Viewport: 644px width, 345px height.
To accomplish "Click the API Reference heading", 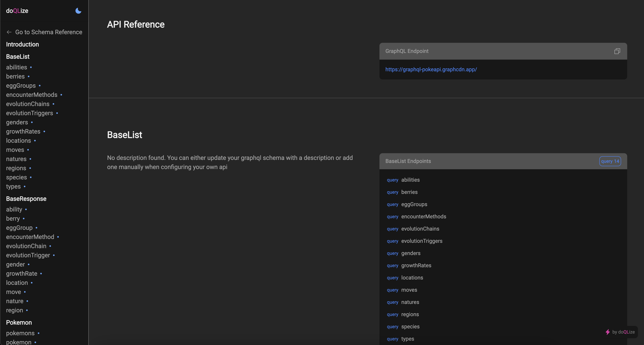I will (136, 24).
